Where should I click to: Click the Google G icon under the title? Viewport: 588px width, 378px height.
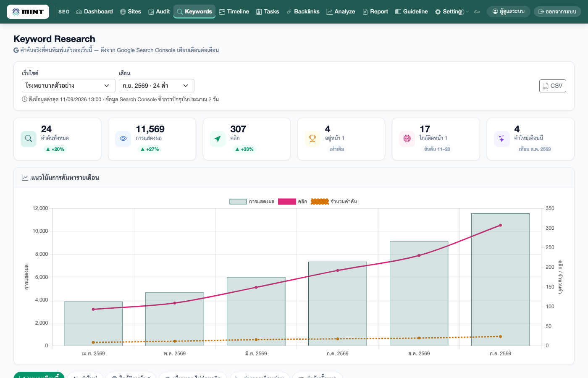pyautogui.click(x=16, y=50)
